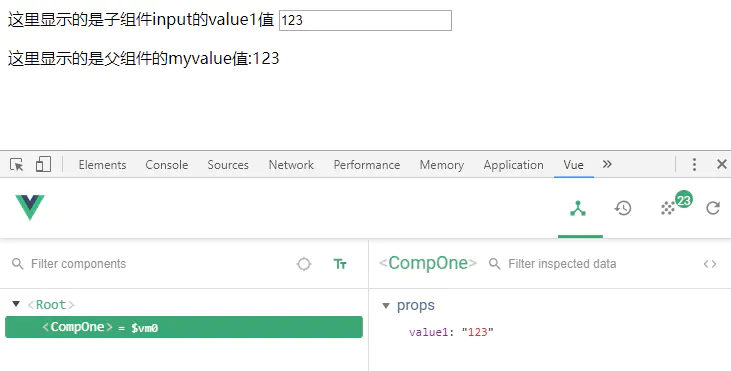
Task: Expand the more tabs double chevron
Action: coord(607,164)
